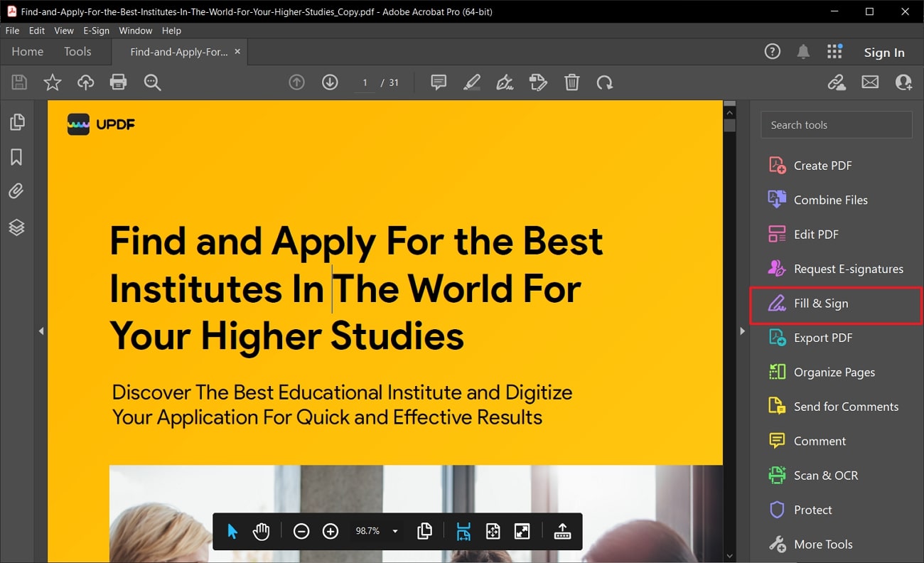This screenshot has width=924, height=563.
Task: Share the file via the email icon
Action: tap(869, 82)
